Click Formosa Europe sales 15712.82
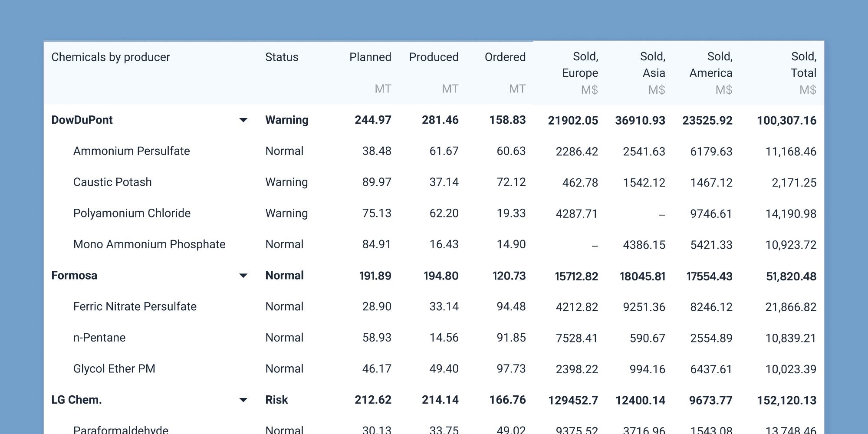This screenshot has width=868, height=434. 576,276
